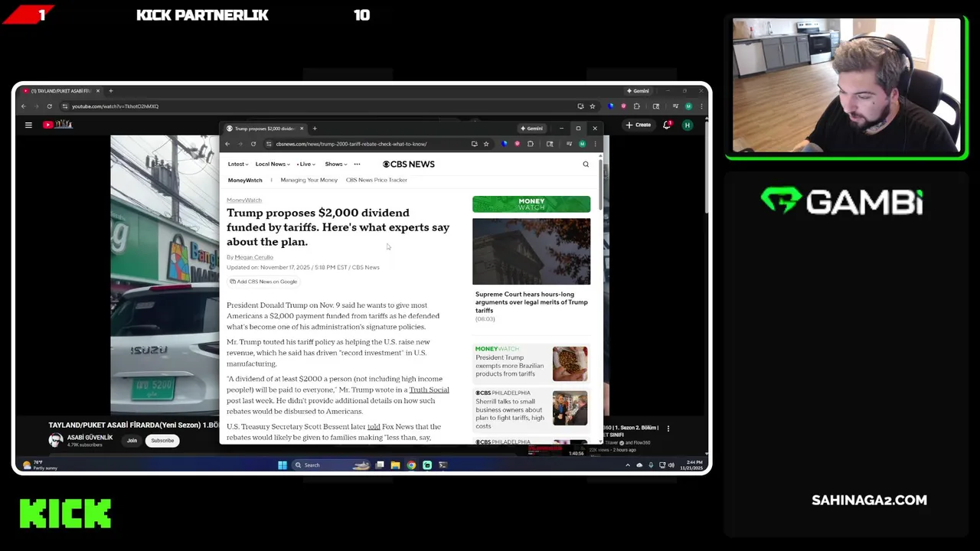Click Gemini button in CBS News window

pyautogui.click(x=532, y=129)
